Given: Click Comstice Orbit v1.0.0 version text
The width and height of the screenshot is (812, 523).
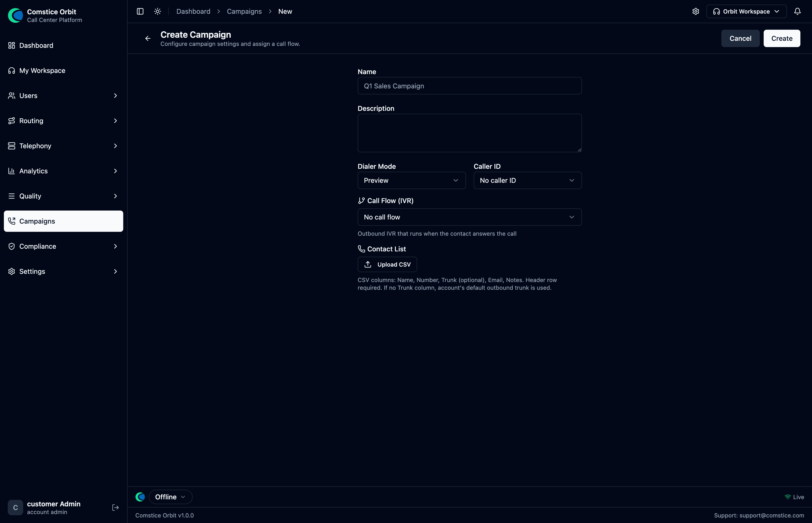Looking at the screenshot, I should click(165, 516).
